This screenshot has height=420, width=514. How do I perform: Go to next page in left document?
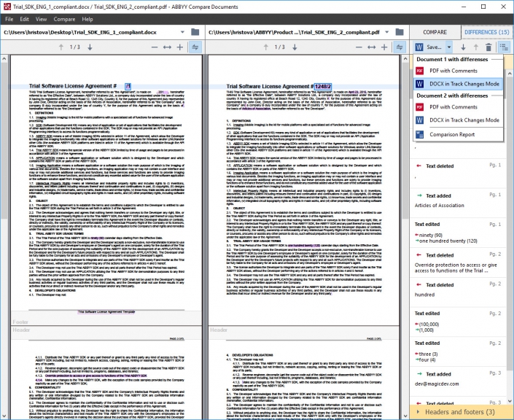[90, 47]
